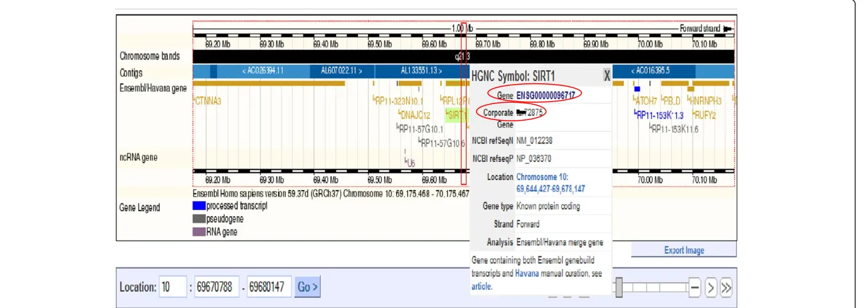Select the DNAJC12 gene label
The height and width of the screenshot is (308, 868).
pos(415,115)
